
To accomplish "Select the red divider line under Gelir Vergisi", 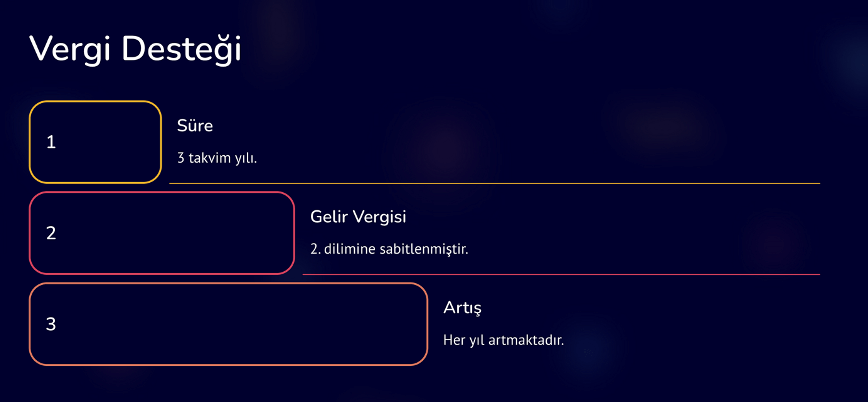I will [x=561, y=275].
